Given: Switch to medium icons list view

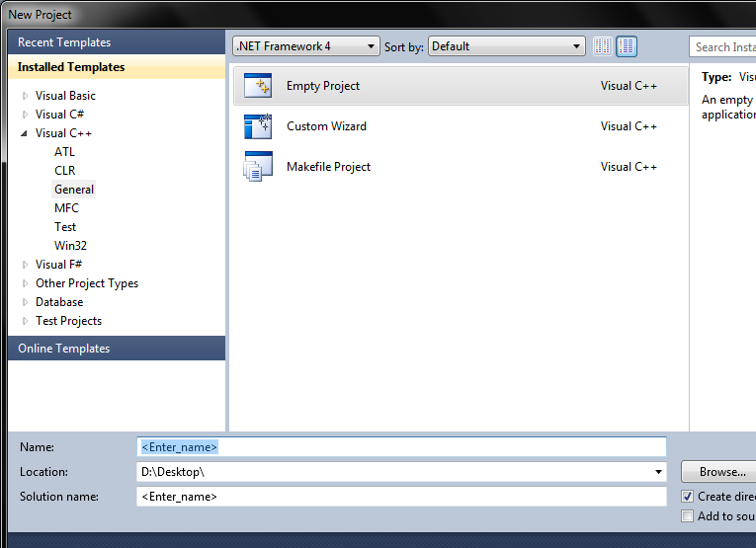Looking at the screenshot, I should (627, 46).
